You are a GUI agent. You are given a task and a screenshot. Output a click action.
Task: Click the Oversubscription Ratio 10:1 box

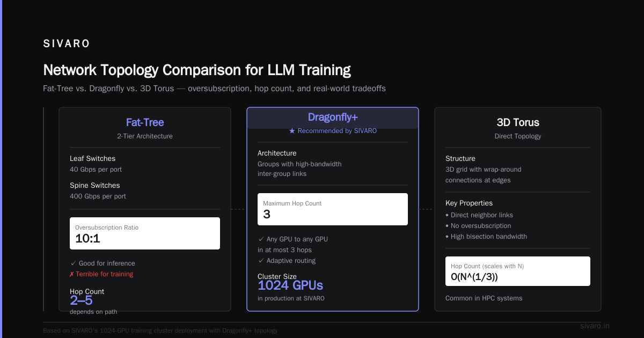(145, 233)
